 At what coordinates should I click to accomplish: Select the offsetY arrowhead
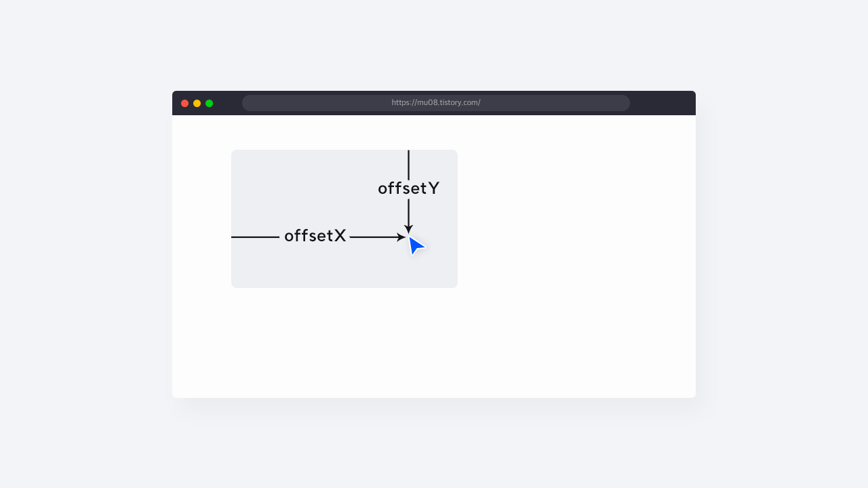coord(408,229)
